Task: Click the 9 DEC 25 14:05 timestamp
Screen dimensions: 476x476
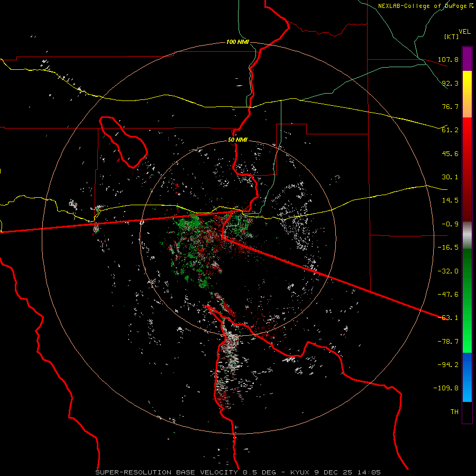Action: (347, 472)
